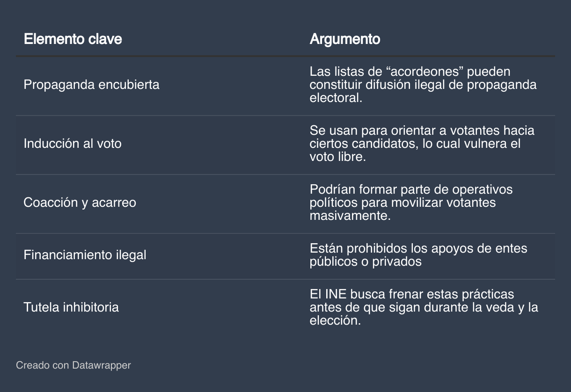571x392 pixels.
Task: Click the word 'Datawrapper' in footer
Action: 102,365
